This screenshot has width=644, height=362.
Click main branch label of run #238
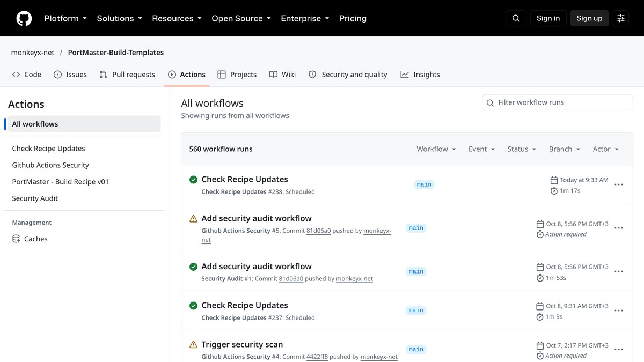click(424, 184)
